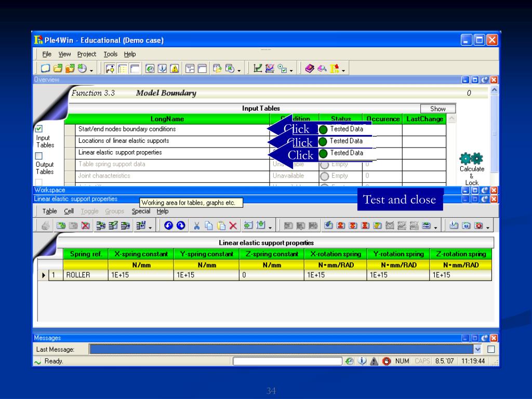The width and height of the screenshot is (532, 399).
Task: Click the red stop hand status bar icon
Action: [387, 362]
